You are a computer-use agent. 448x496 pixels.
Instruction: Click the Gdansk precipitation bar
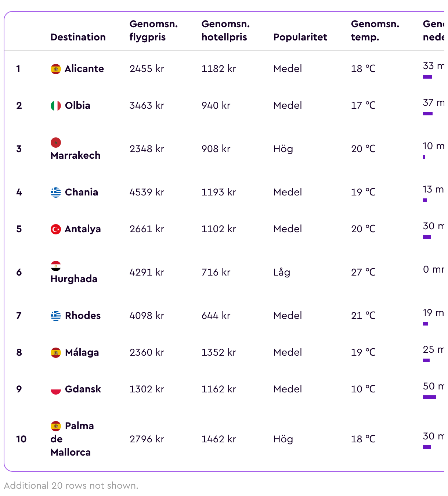430,397
